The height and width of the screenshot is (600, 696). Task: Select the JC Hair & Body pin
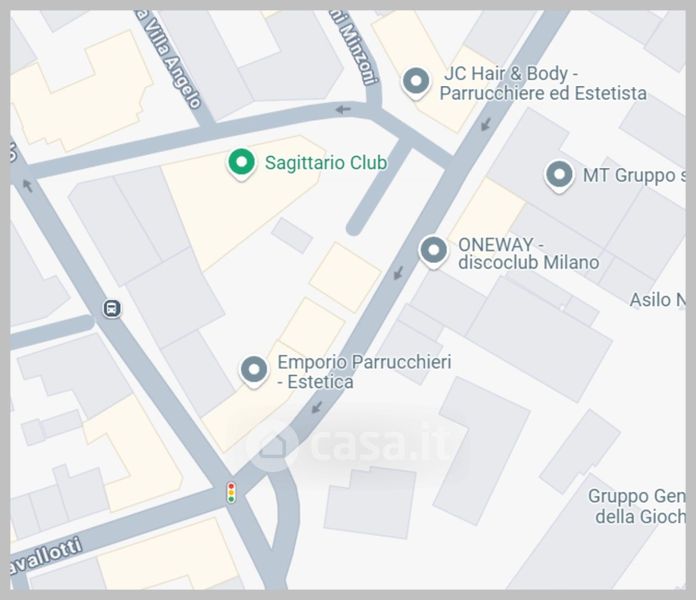pos(416,83)
